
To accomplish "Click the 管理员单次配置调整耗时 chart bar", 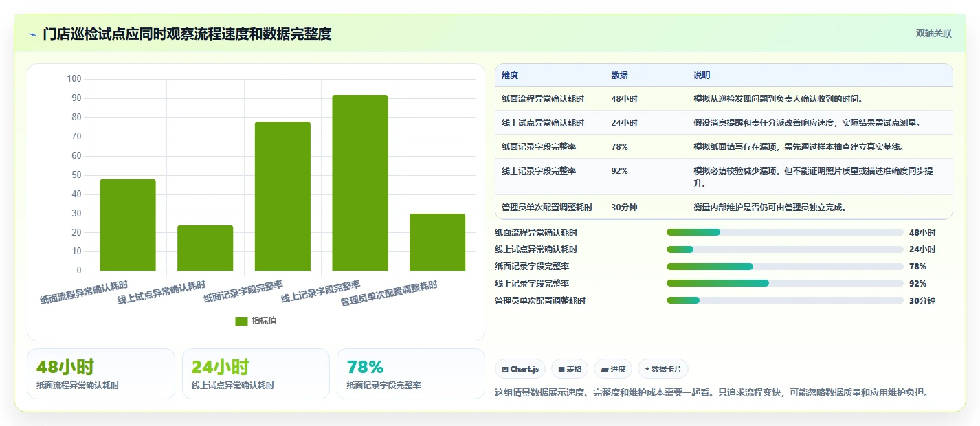I will point(437,242).
